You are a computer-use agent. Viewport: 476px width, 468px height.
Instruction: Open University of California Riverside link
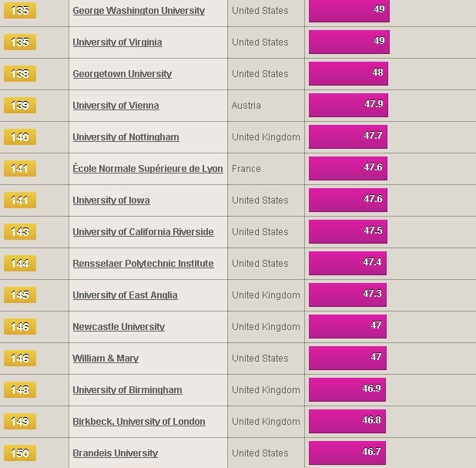[x=143, y=232]
